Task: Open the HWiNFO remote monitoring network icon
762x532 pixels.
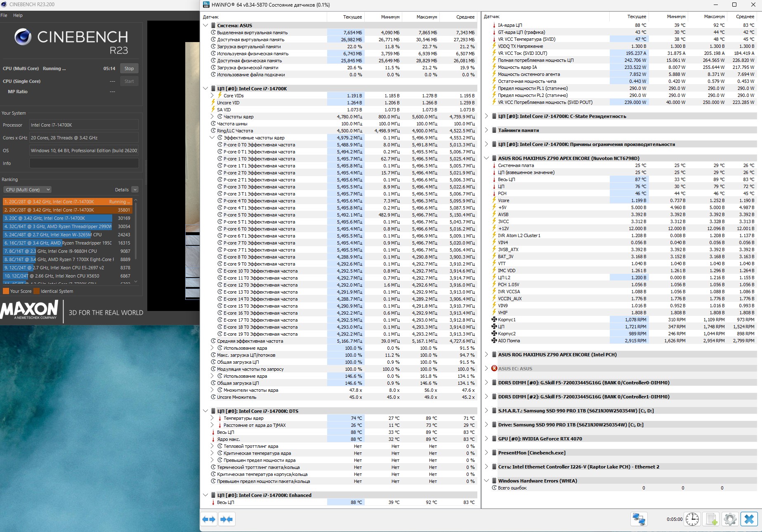Action: [x=639, y=519]
